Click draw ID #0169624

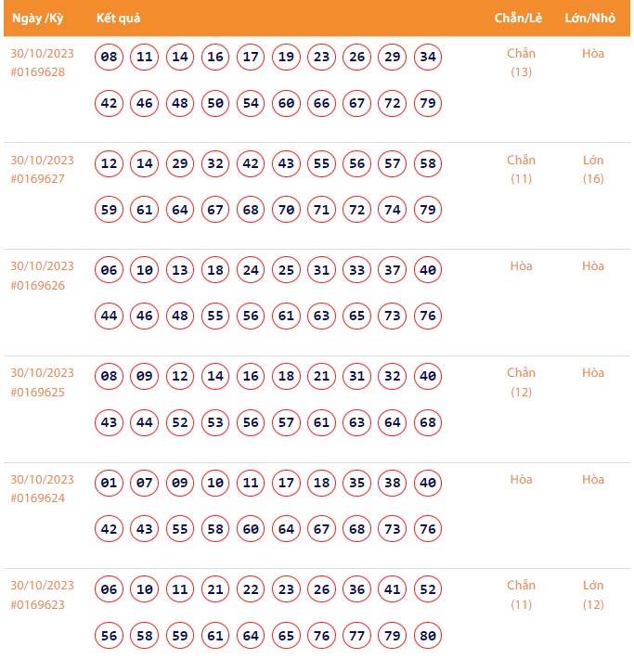[38, 498]
